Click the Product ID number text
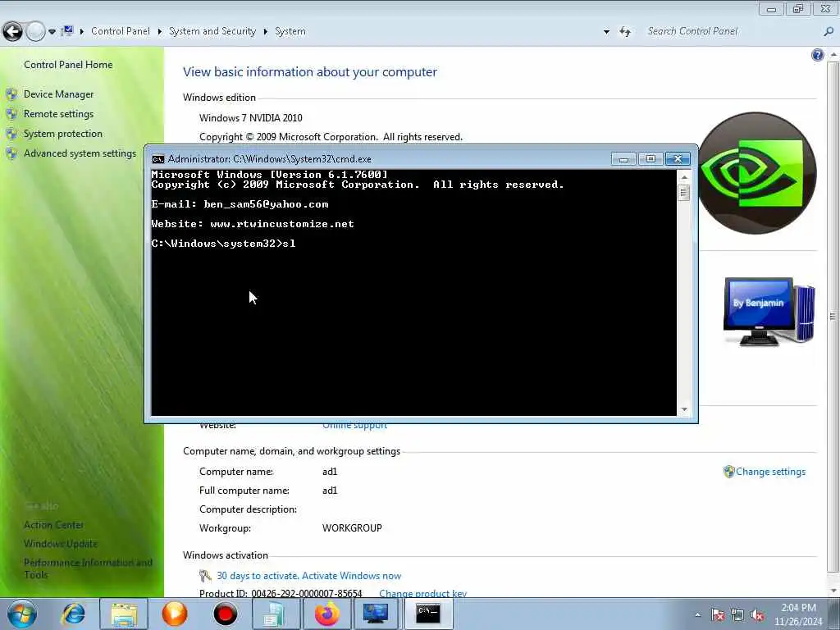 point(307,594)
